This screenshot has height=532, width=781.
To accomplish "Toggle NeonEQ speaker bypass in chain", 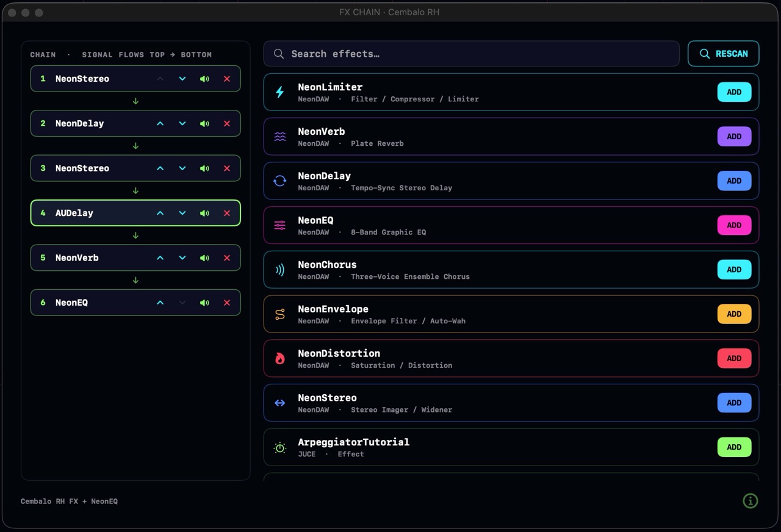I will coord(204,303).
